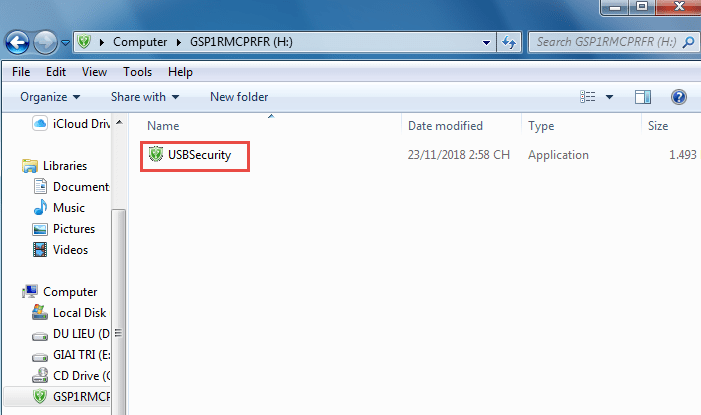This screenshot has width=701, height=415.
Task: Click the iCloud Drive cloud icon
Action: click(40, 123)
